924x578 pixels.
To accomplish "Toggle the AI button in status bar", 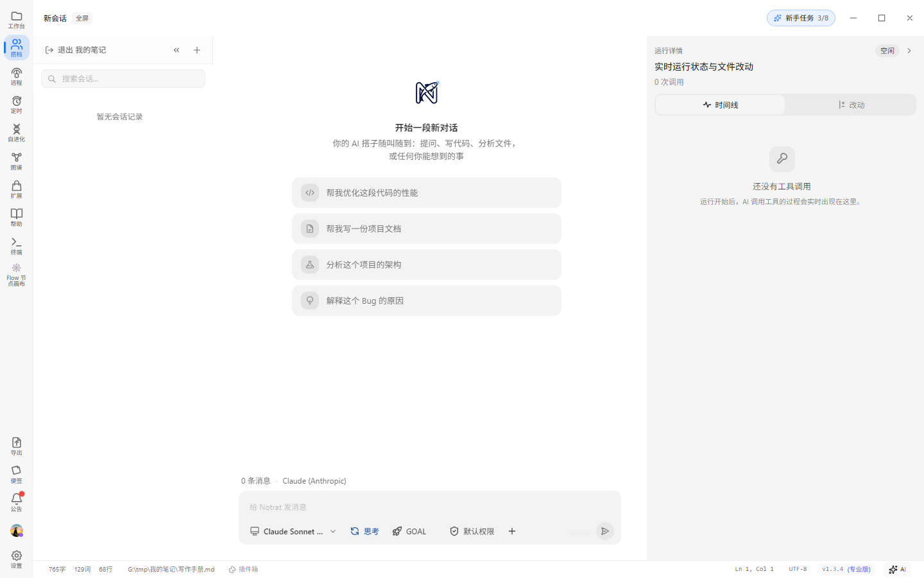I will (897, 569).
